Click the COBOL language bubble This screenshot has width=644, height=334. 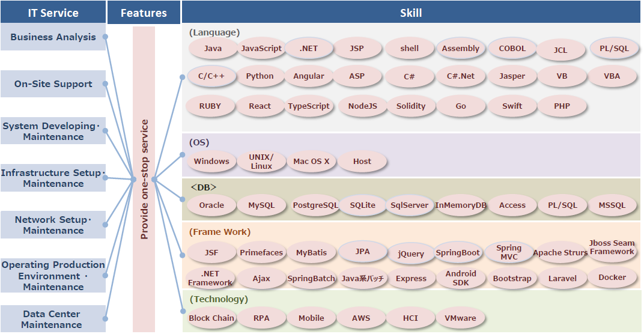[512, 49]
